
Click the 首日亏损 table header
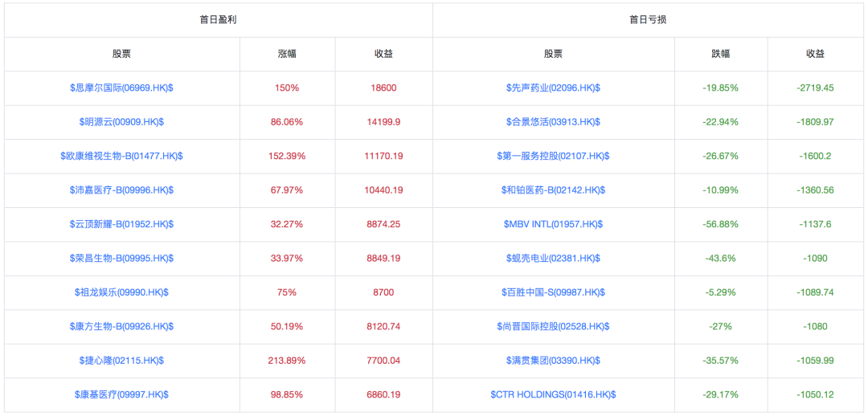648,19
